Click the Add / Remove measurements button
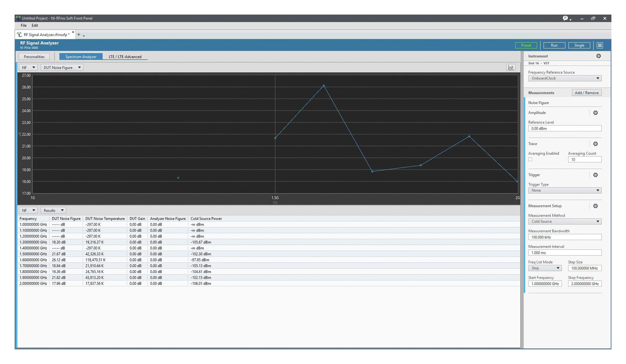 click(x=586, y=92)
